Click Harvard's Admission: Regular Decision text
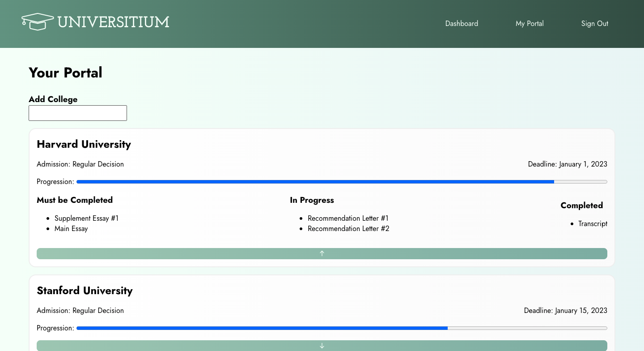Viewport: 644px width, 351px height. tap(80, 164)
